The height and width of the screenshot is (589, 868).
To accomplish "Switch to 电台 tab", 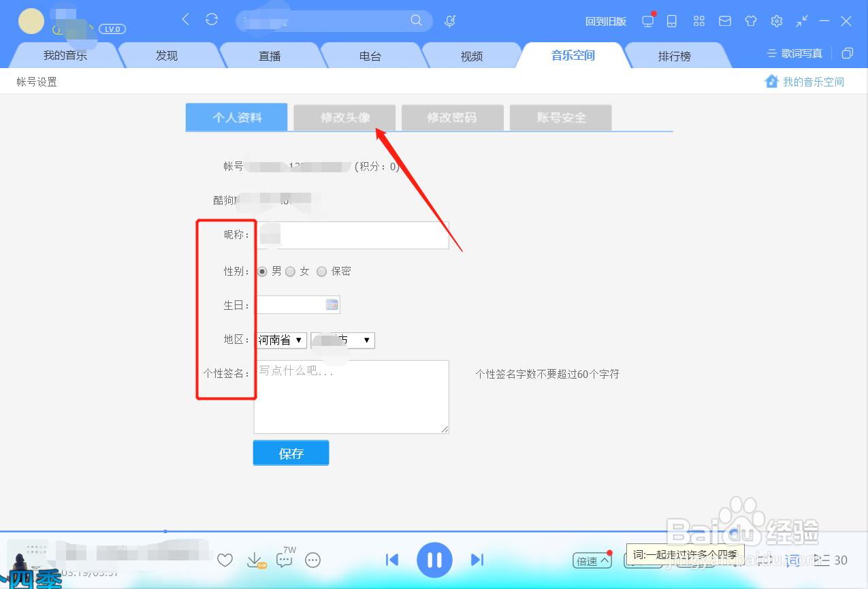I will (370, 56).
